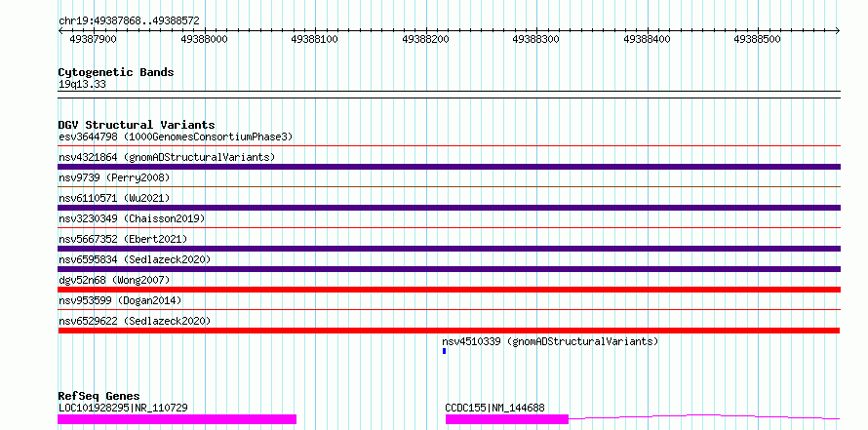Image resolution: width=868 pixels, height=430 pixels.
Task: Select the nsv953599 (Dogan2014) label
Action: (x=120, y=300)
